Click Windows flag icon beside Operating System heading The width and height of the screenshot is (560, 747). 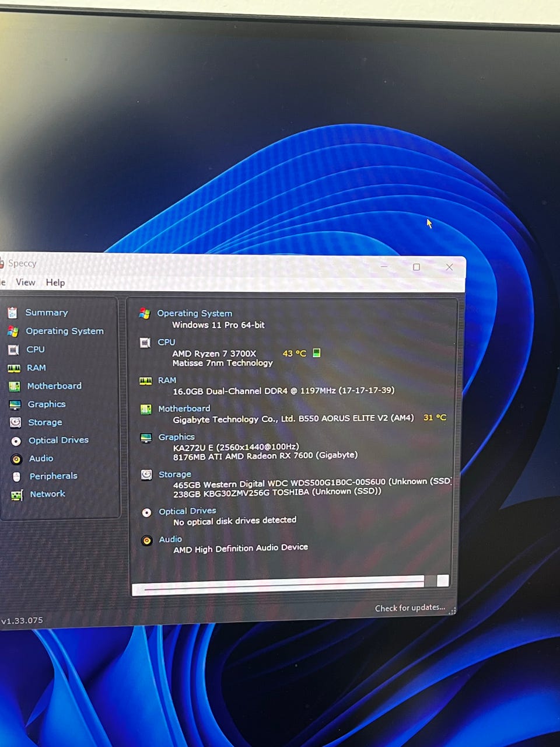(x=145, y=314)
